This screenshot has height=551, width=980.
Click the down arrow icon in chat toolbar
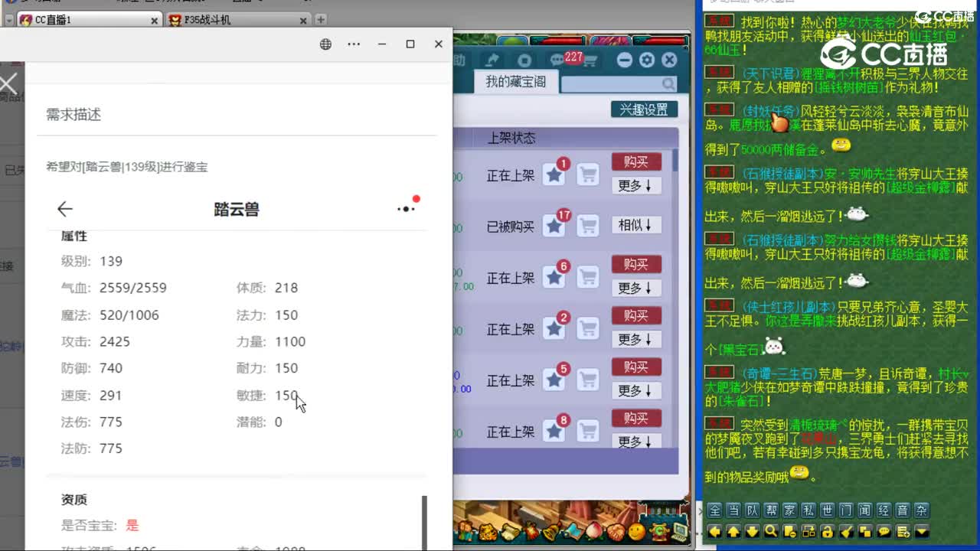753,532
